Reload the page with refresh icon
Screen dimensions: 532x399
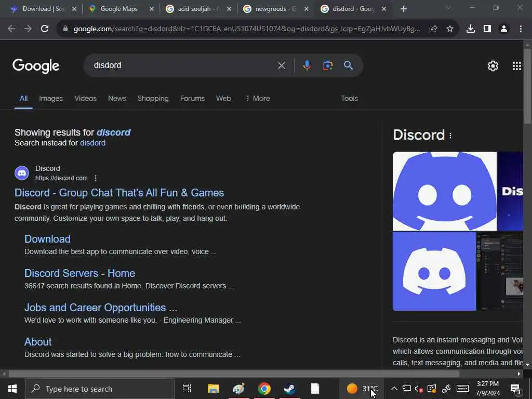(45, 29)
